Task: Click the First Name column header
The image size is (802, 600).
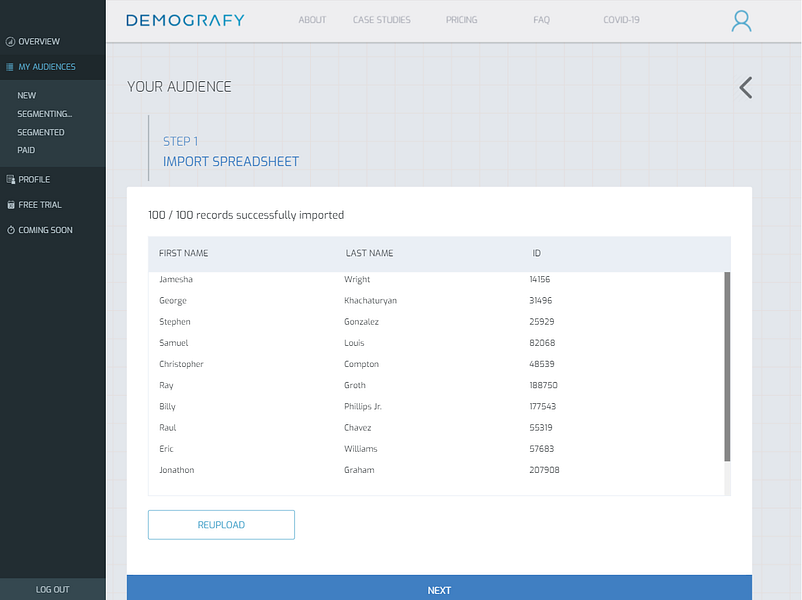Action: point(183,253)
